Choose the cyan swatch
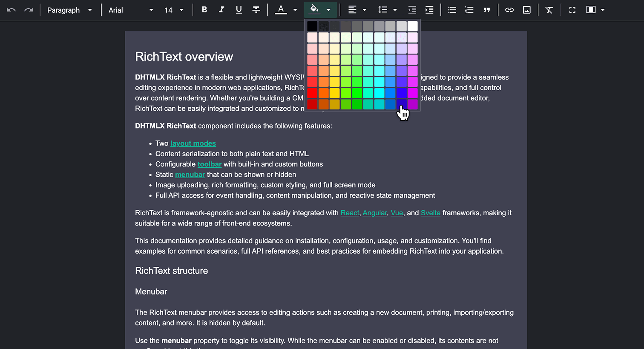The width and height of the screenshot is (644, 349). click(x=379, y=93)
